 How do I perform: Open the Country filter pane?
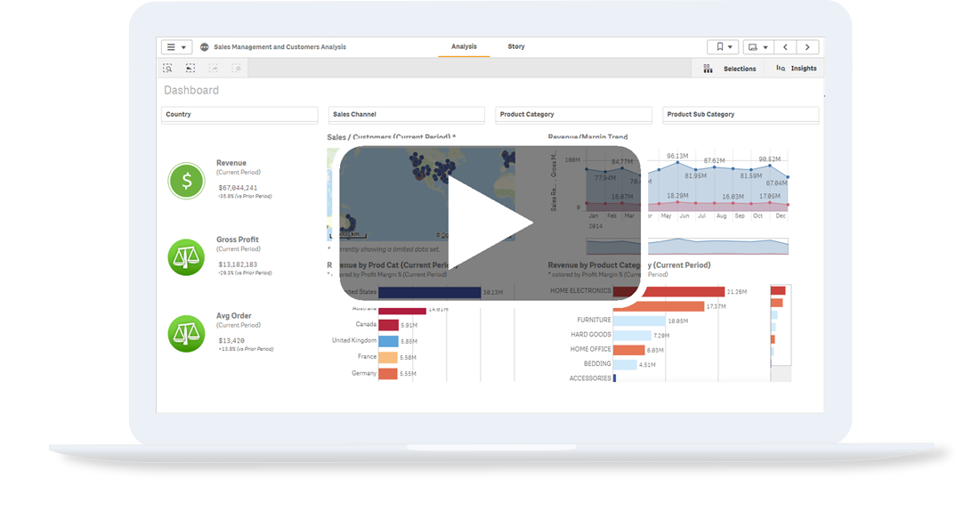tap(239, 114)
